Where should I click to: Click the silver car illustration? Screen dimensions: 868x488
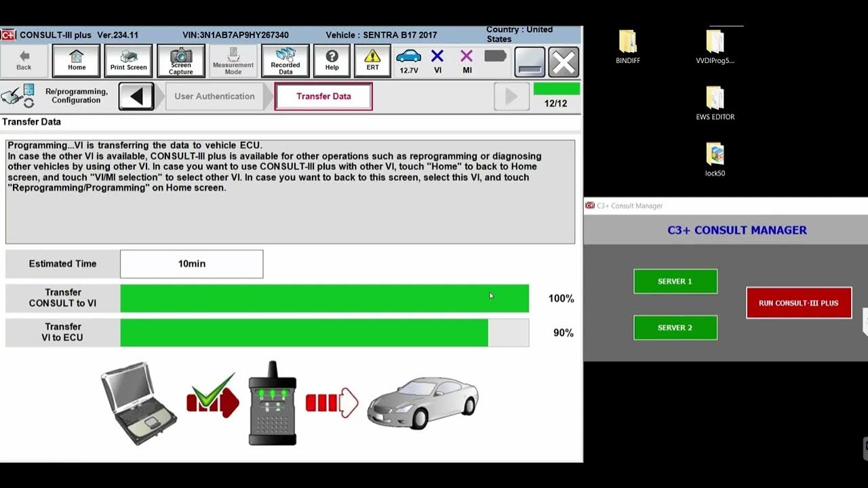point(423,403)
